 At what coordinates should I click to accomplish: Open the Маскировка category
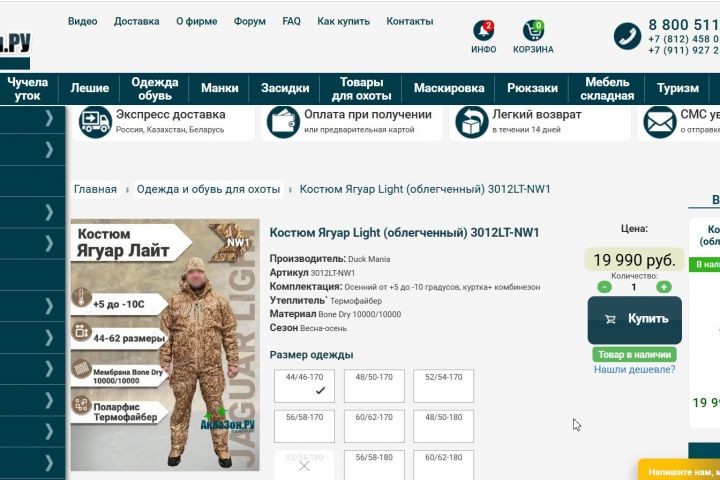coord(449,89)
